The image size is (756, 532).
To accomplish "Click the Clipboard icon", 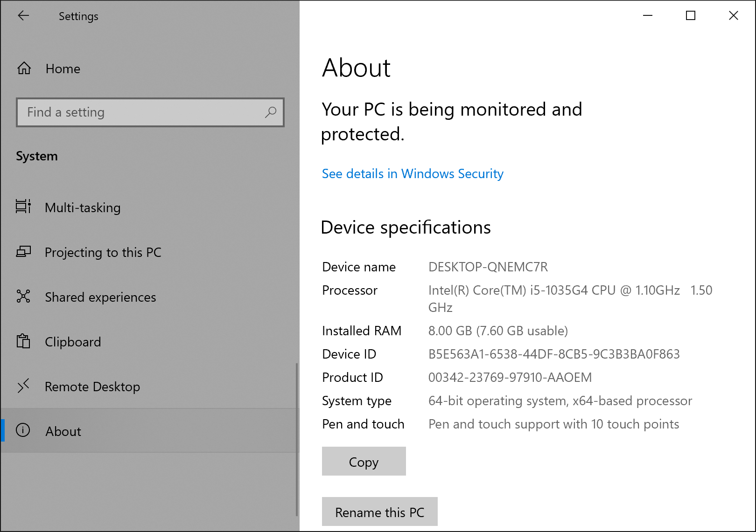I will (23, 341).
